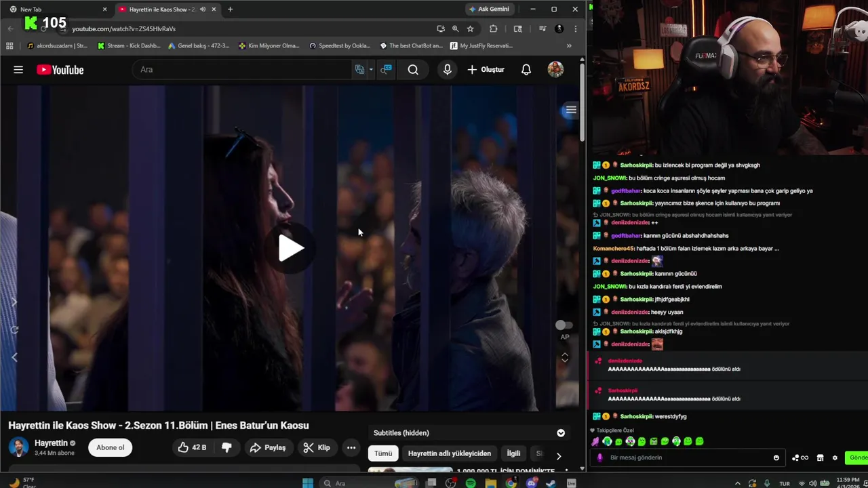Open Stream - Kick Dashboard bookmark

[129, 46]
